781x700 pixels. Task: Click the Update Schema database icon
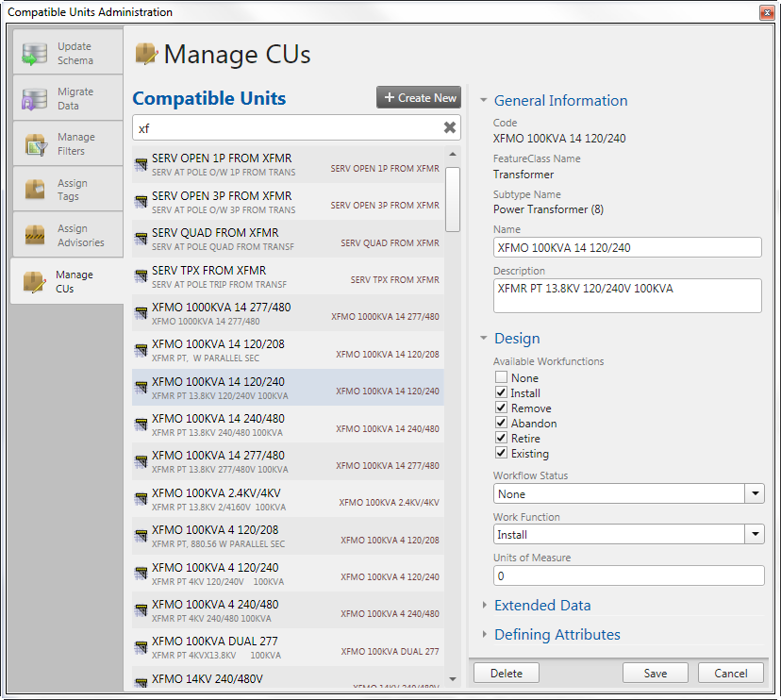35,54
